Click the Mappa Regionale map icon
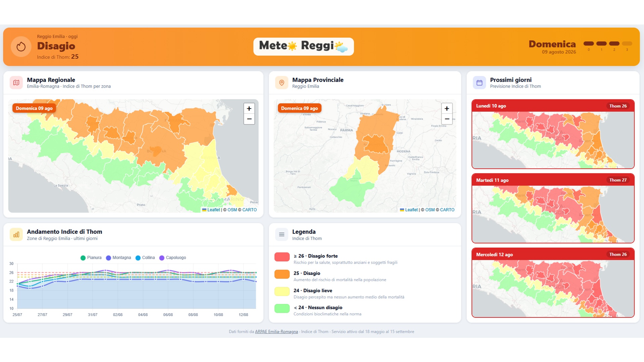 (x=16, y=83)
